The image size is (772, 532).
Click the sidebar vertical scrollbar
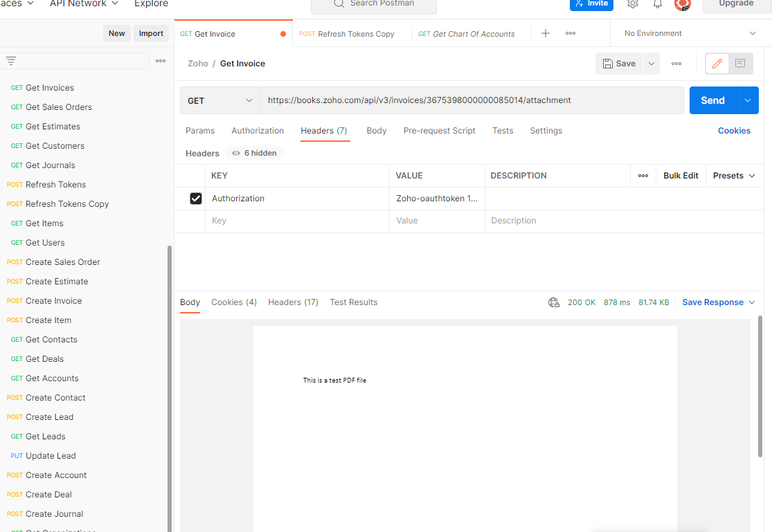[x=170, y=389]
